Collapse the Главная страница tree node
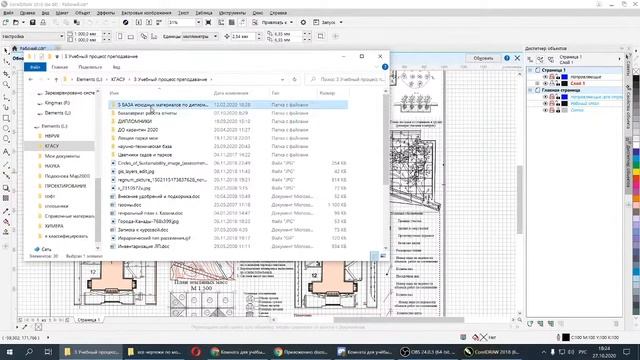 530,90
